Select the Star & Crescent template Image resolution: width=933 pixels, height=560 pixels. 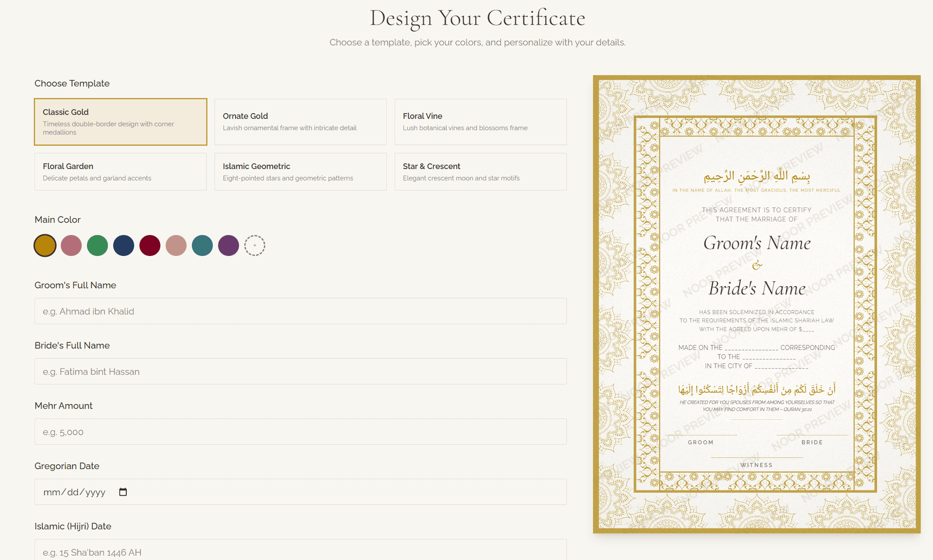click(x=480, y=171)
